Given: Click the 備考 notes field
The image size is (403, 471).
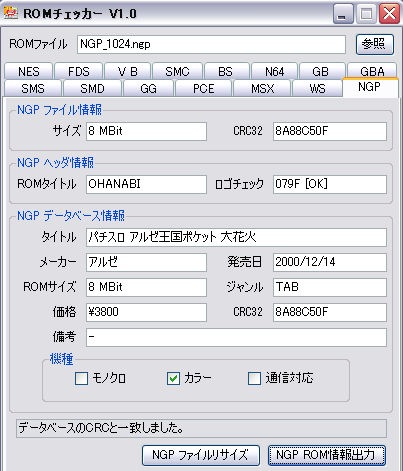Looking at the screenshot, I should [236, 337].
